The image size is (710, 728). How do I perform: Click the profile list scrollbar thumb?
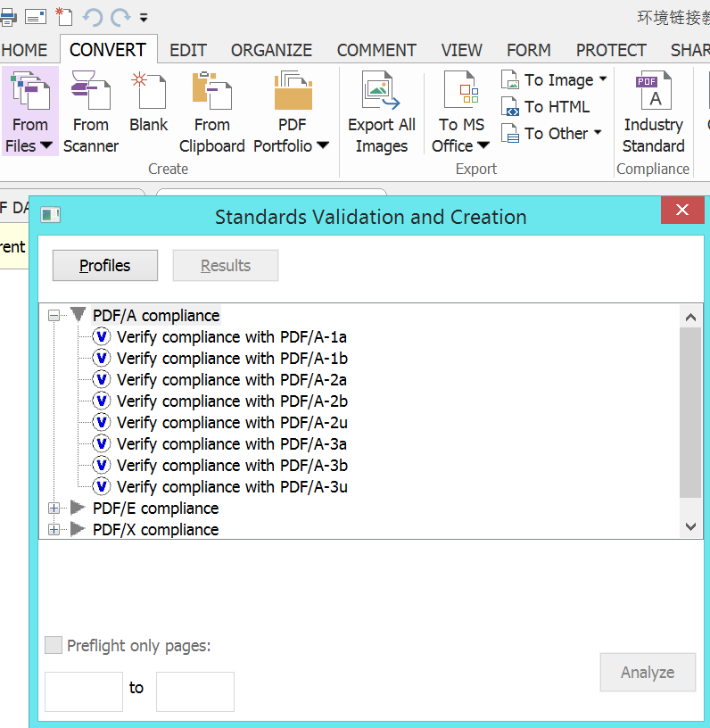click(690, 413)
